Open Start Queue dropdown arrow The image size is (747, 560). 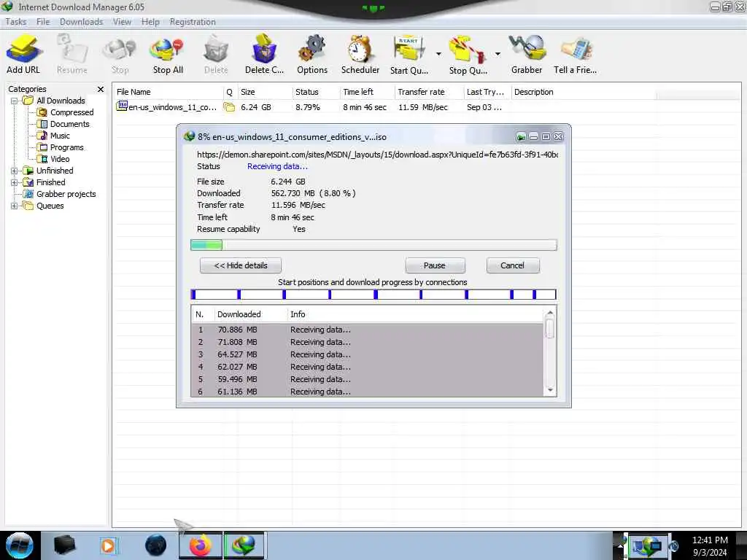[438, 54]
